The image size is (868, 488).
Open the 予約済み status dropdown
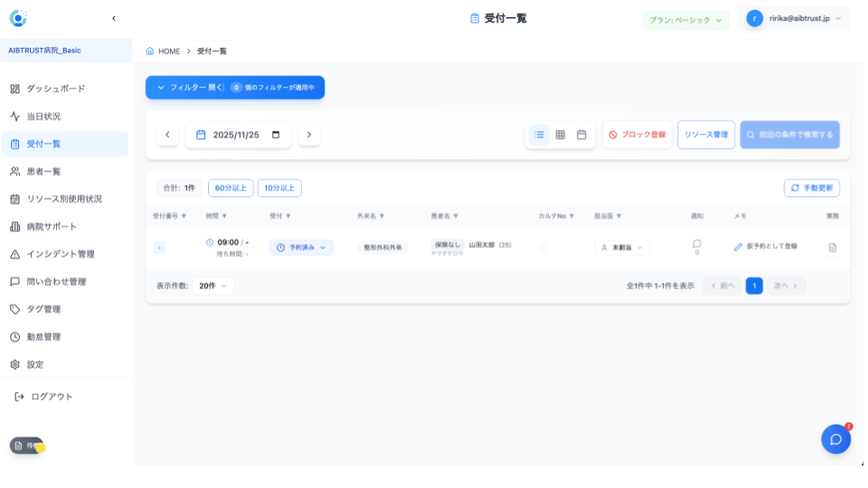click(x=301, y=248)
